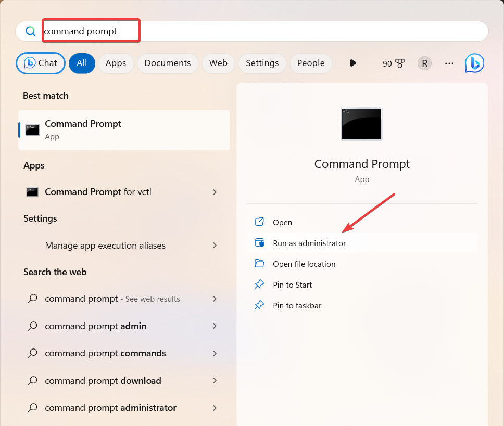Expand 'command prompt administrator' chevron
This screenshot has width=504, height=426.
(215, 408)
